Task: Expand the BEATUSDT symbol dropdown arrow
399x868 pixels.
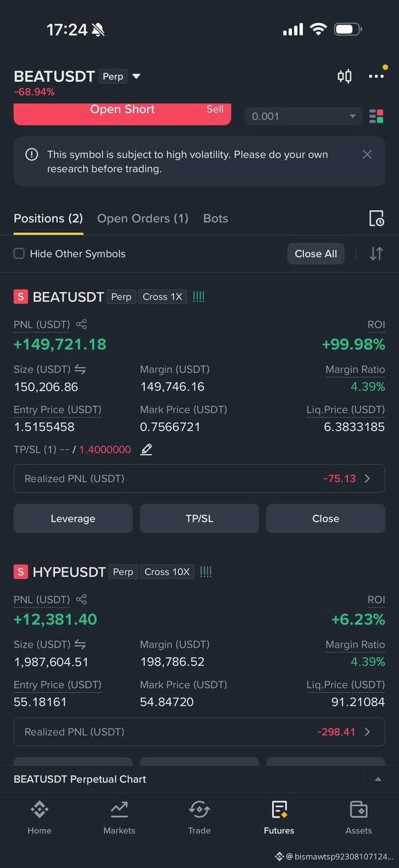Action: coord(136,77)
